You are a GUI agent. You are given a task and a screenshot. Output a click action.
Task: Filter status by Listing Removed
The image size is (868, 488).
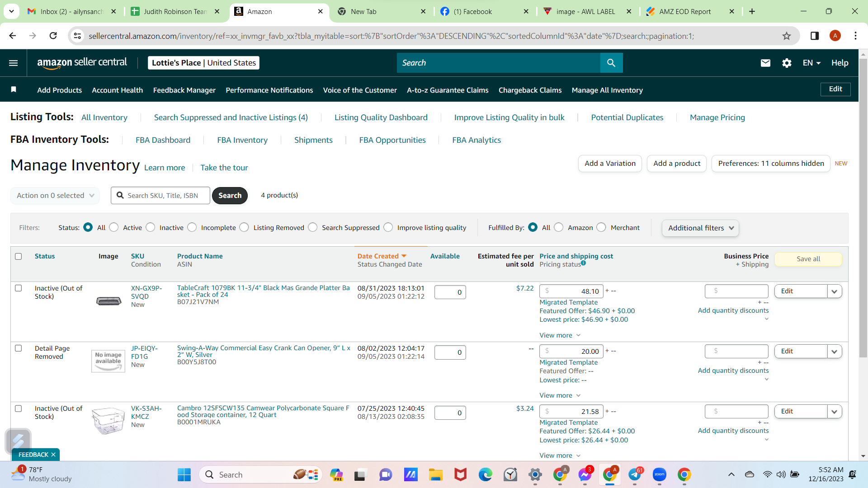244,227
